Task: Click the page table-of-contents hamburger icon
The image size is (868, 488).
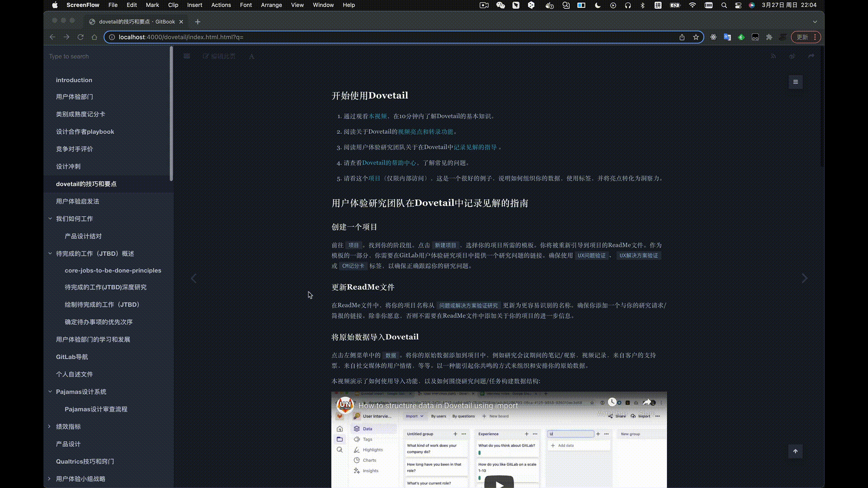Action: pyautogui.click(x=796, y=82)
